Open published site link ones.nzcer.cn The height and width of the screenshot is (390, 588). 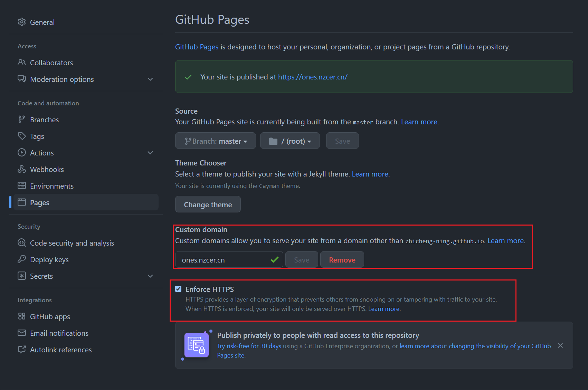pos(313,77)
